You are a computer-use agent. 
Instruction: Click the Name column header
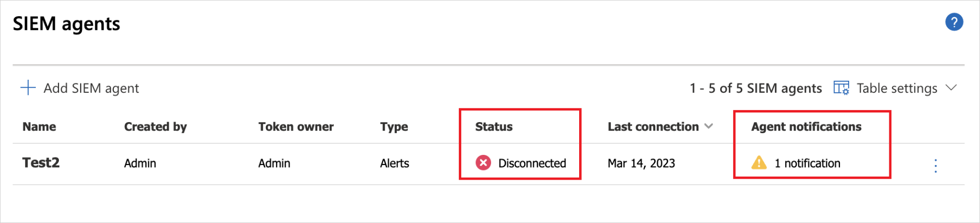(x=39, y=127)
